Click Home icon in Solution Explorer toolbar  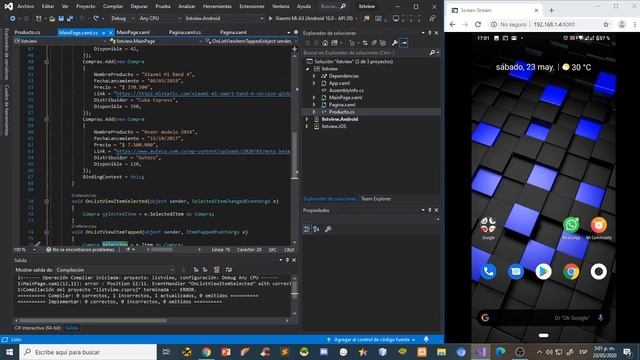point(325,43)
